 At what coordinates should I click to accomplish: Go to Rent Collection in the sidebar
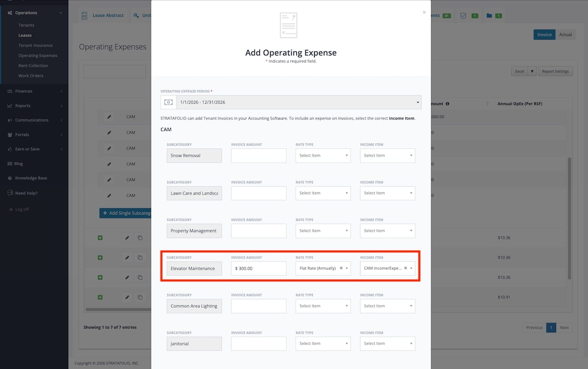click(33, 65)
